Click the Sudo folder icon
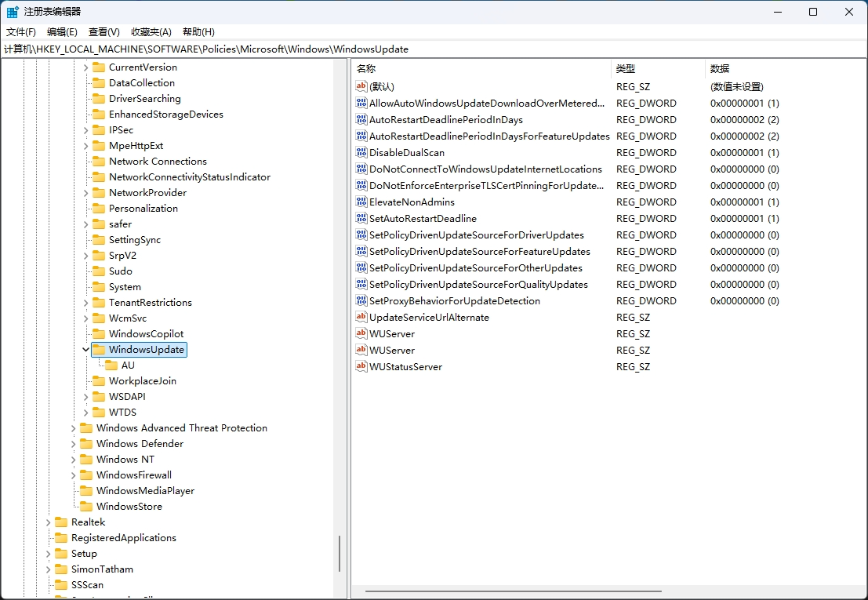This screenshot has width=868, height=600. (99, 271)
